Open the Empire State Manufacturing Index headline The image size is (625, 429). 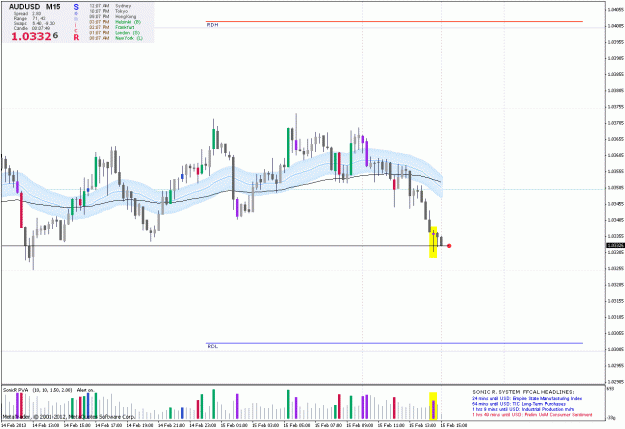tap(527, 398)
